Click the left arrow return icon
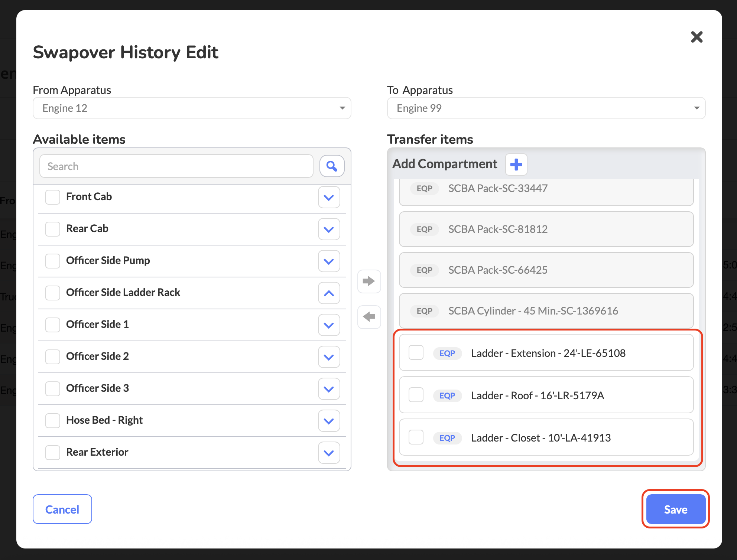 (x=369, y=317)
